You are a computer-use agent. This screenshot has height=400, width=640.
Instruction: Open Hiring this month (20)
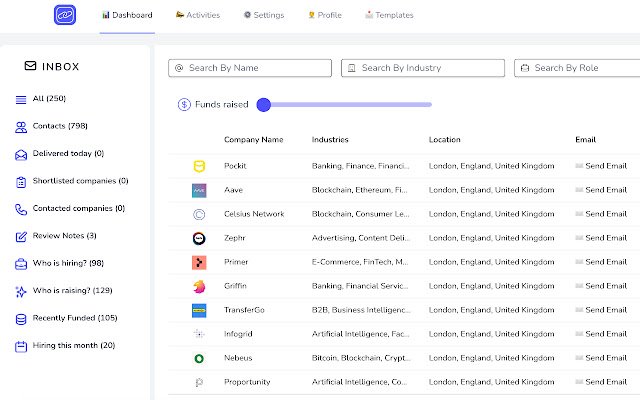[74, 345]
